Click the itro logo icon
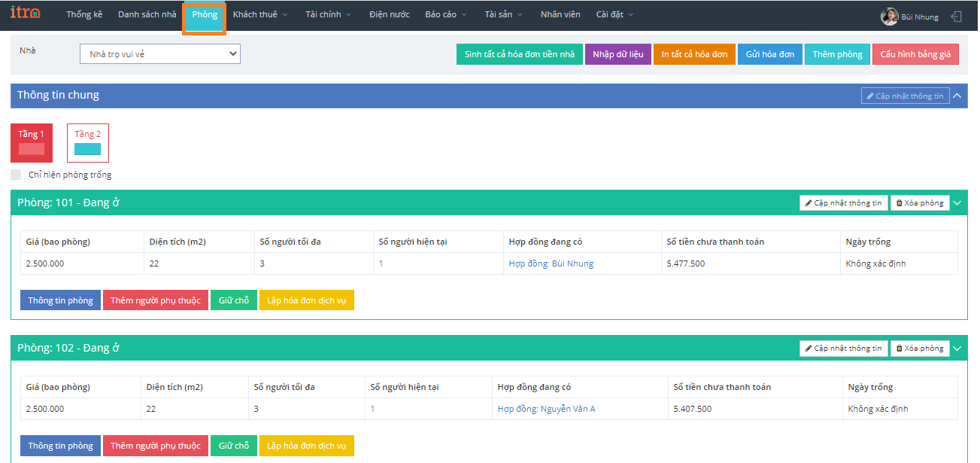This screenshot has width=980, height=463. (x=25, y=14)
